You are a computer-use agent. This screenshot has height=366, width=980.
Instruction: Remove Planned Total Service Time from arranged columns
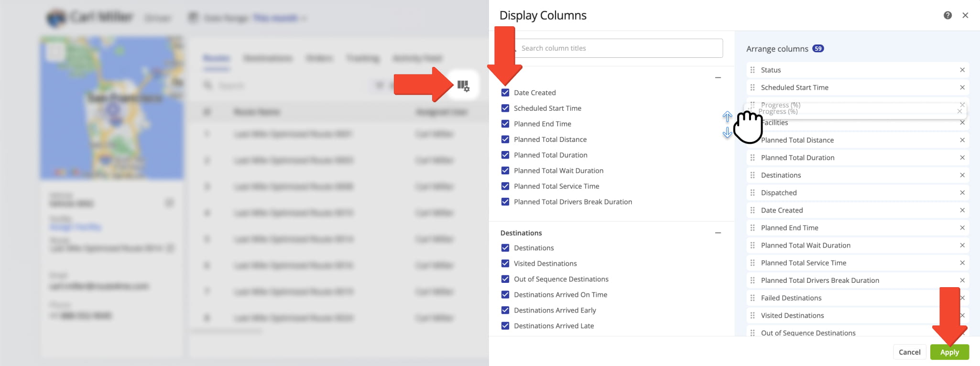pos(962,263)
